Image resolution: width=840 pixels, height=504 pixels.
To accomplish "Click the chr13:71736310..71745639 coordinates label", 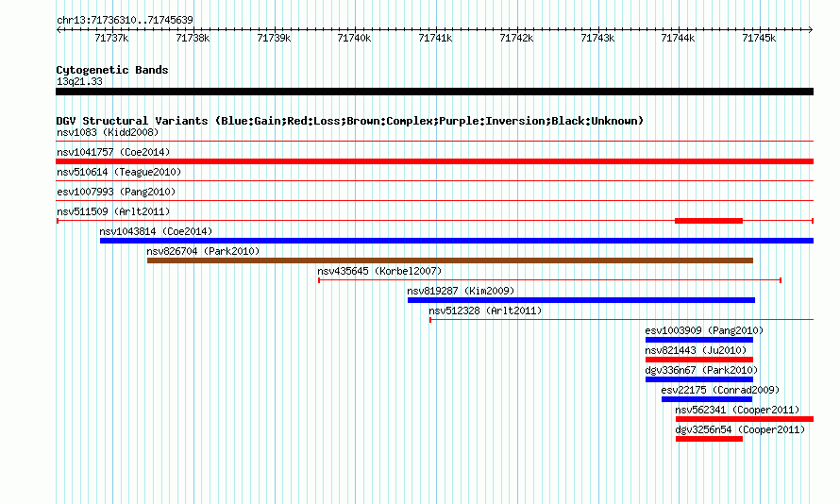I will [x=125, y=20].
